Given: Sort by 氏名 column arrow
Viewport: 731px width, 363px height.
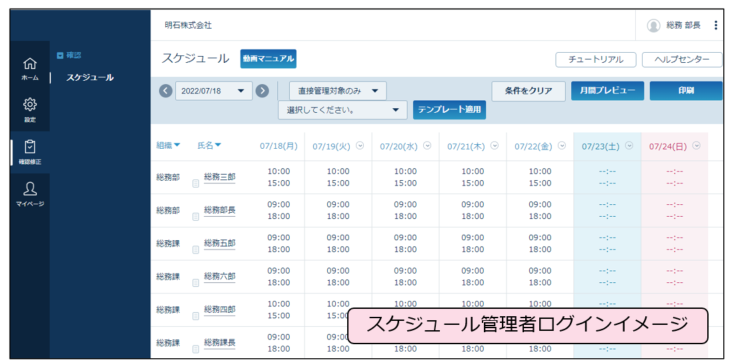Looking at the screenshot, I should tap(218, 146).
